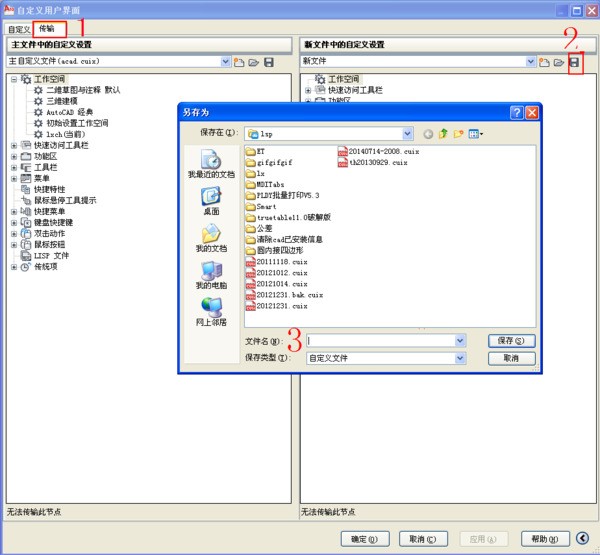Expand 传统项 node
This screenshot has width=600, height=555.
pos(14,267)
